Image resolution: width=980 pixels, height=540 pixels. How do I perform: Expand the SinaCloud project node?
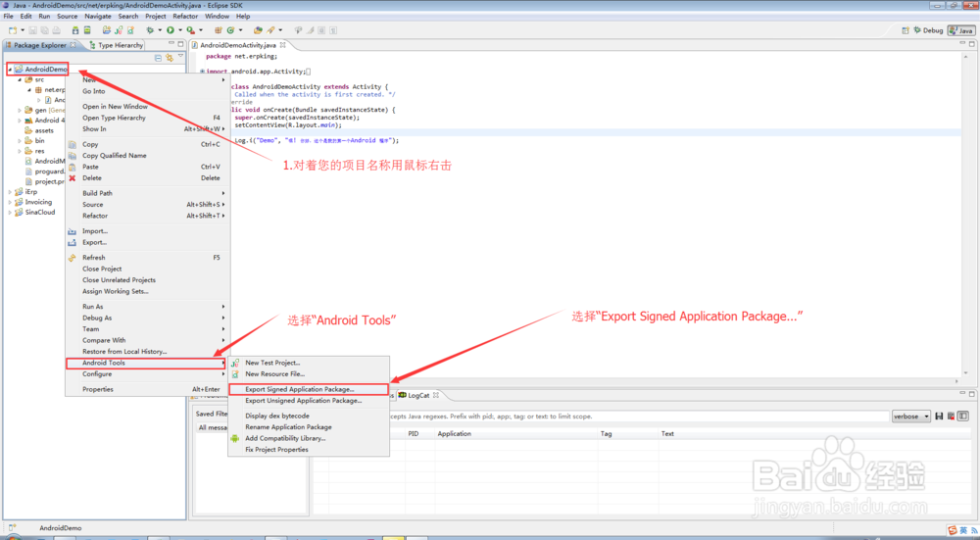pos(10,212)
